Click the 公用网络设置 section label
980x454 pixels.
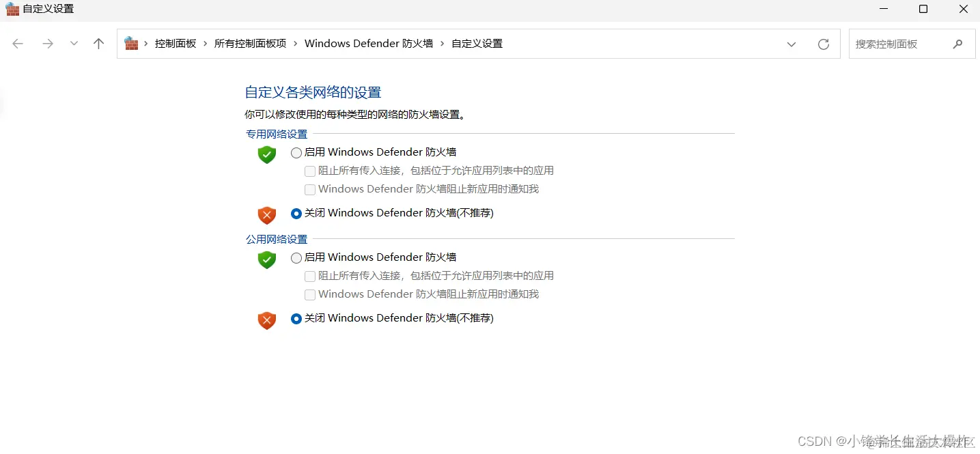(277, 240)
